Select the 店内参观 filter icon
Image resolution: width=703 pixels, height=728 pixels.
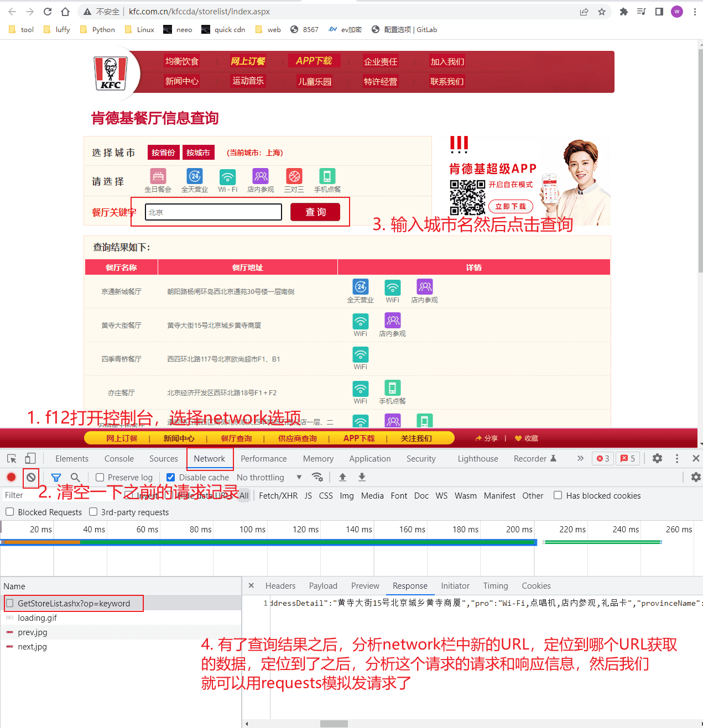[261, 177]
